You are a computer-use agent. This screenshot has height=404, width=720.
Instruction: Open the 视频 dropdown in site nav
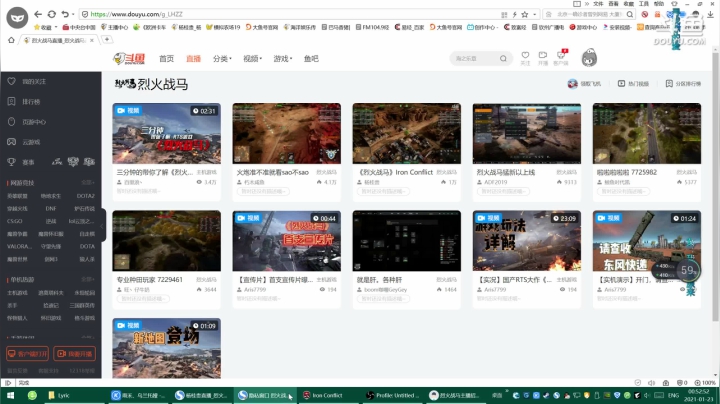(253, 58)
